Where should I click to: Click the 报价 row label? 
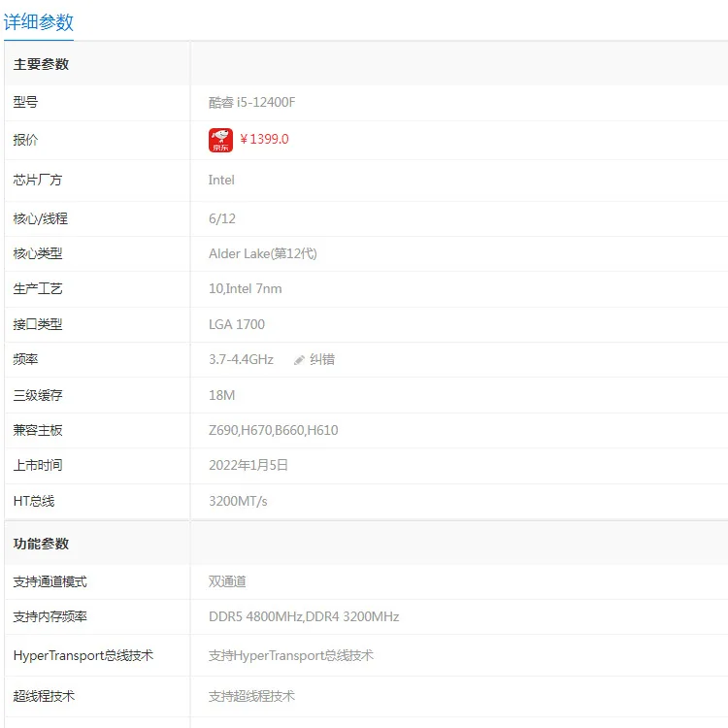coord(25,140)
